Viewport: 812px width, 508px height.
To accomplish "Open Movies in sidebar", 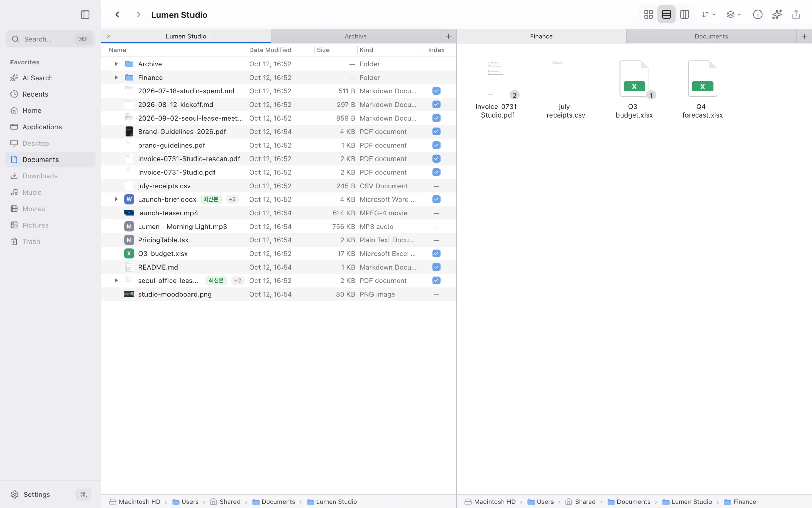I will click(50, 209).
